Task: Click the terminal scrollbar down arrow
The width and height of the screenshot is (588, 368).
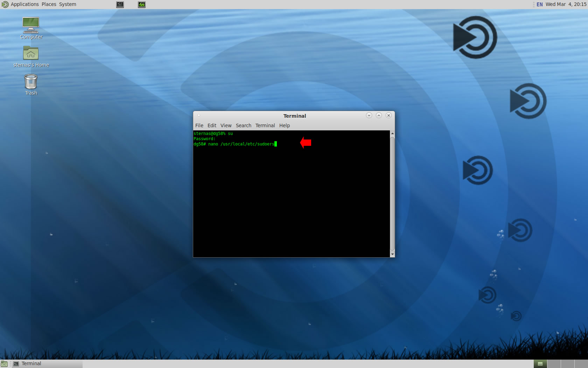Action: [392, 254]
